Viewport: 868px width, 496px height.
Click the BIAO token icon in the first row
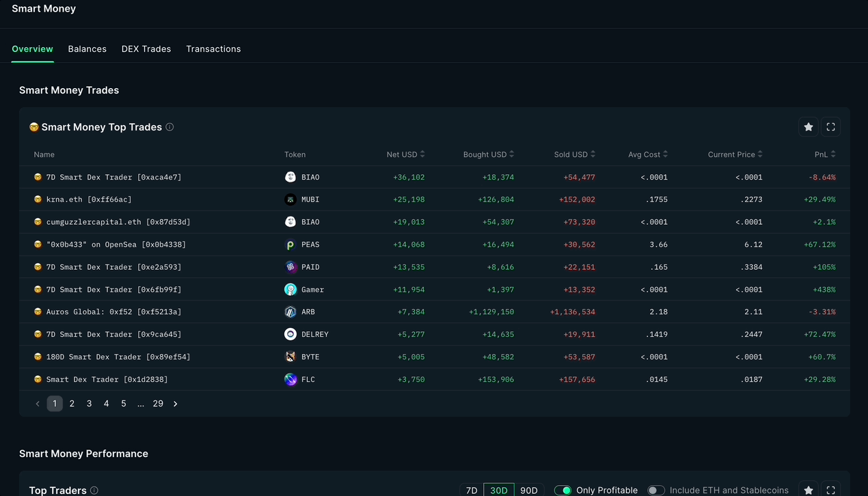point(291,176)
